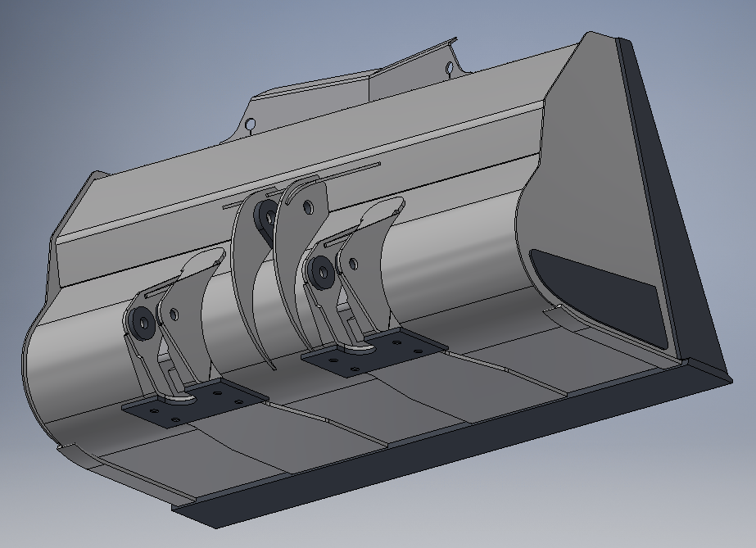This screenshot has height=548, width=756.
Task: Click the lifting eye hole on spill guard's right
Action: point(450,68)
